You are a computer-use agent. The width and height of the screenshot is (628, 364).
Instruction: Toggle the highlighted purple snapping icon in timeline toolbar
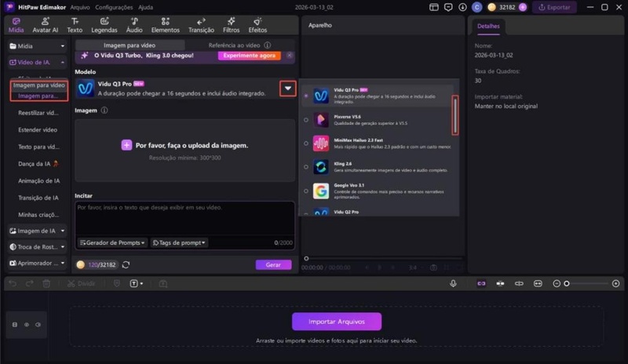481,283
